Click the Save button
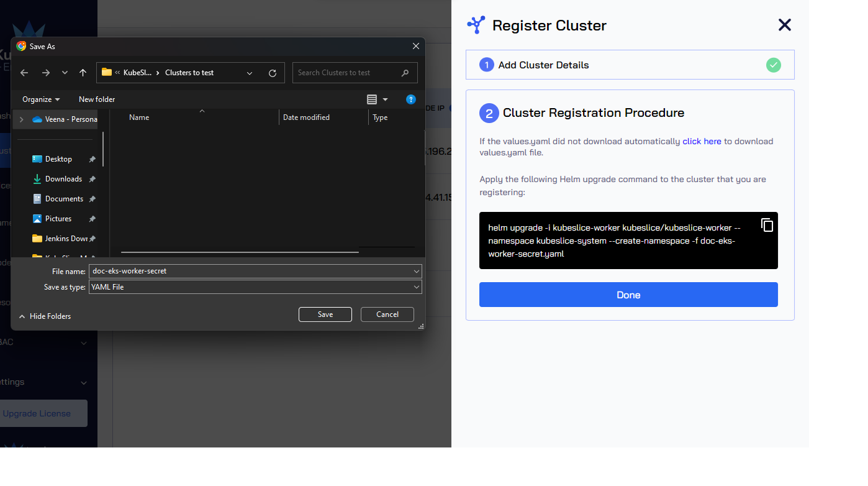This screenshot has width=868, height=486. (x=325, y=314)
